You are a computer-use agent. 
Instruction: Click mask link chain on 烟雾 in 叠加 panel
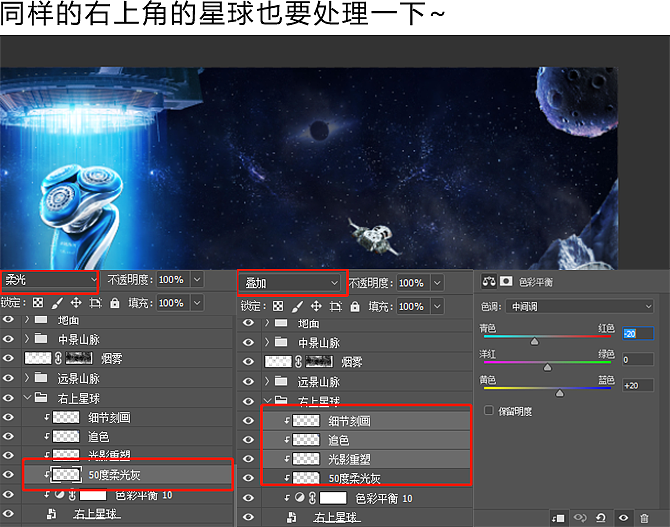click(x=299, y=362)
